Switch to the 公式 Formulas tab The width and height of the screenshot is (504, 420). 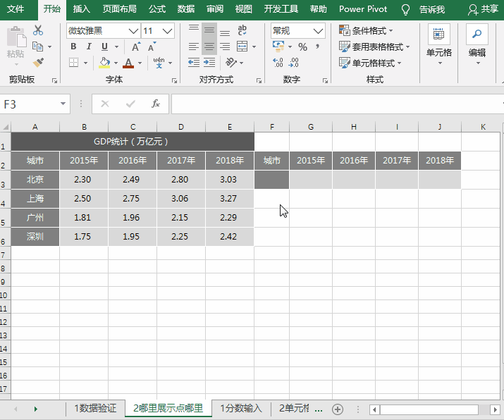tap(157, 9)
